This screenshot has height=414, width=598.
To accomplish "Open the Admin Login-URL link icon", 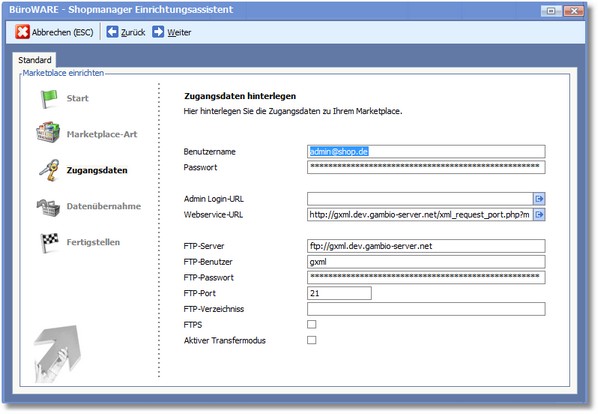I will pos(539,199).
